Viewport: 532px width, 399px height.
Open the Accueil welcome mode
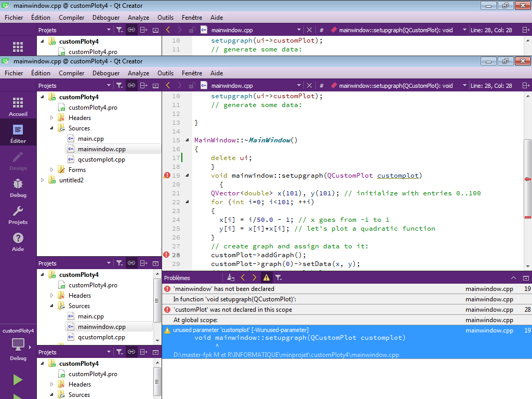click(x=18, y=107)
